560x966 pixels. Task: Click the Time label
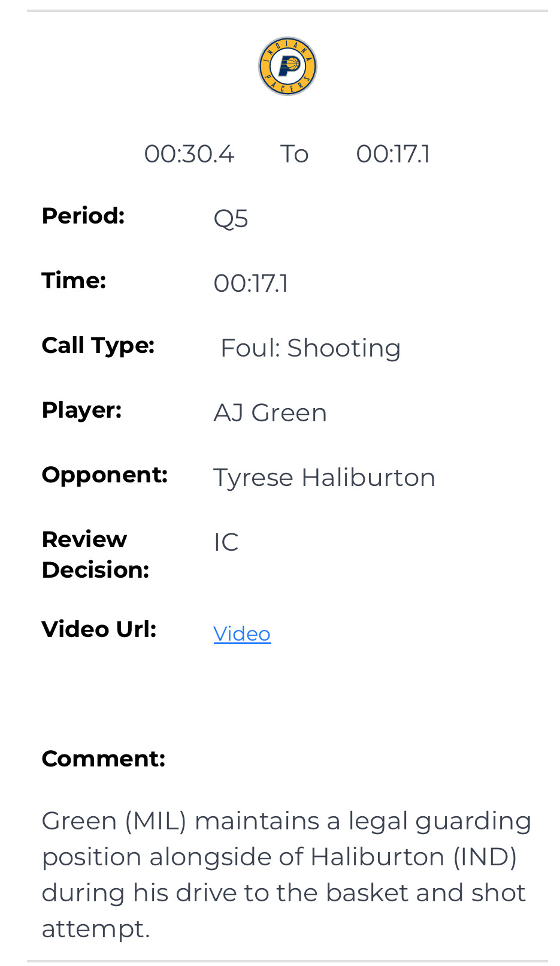click(74, 280)
